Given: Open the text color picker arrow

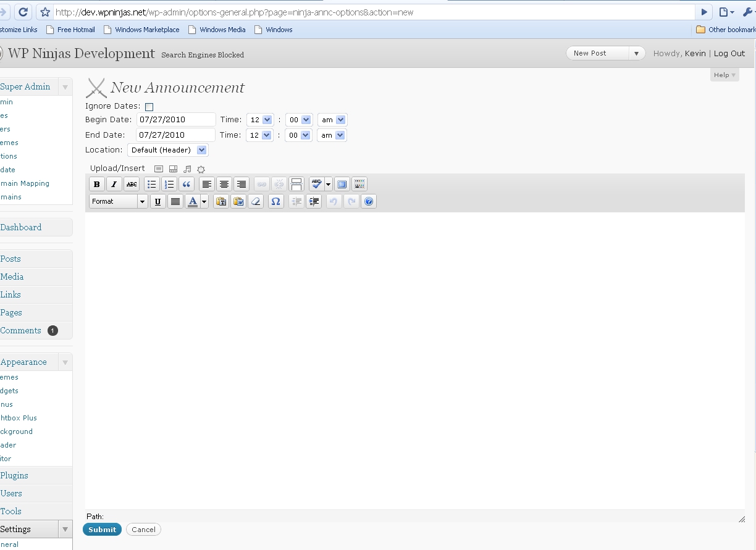Looking at the screenshot, I should coord(204,201).
